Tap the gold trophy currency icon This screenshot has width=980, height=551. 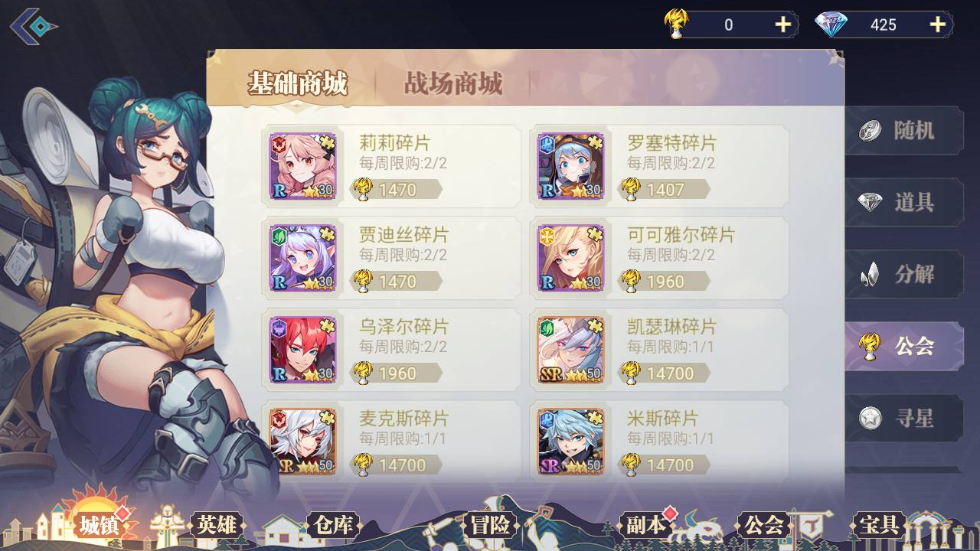(677, 24)
